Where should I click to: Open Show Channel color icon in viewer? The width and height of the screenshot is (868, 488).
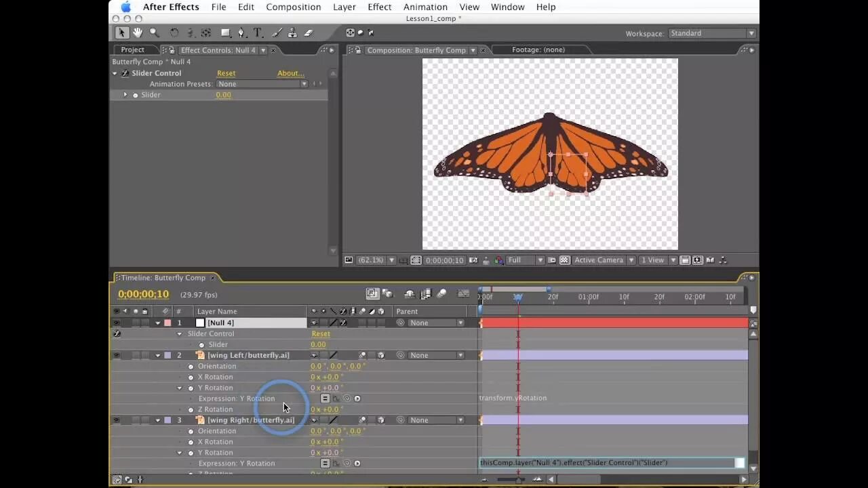tap(500, 260)
